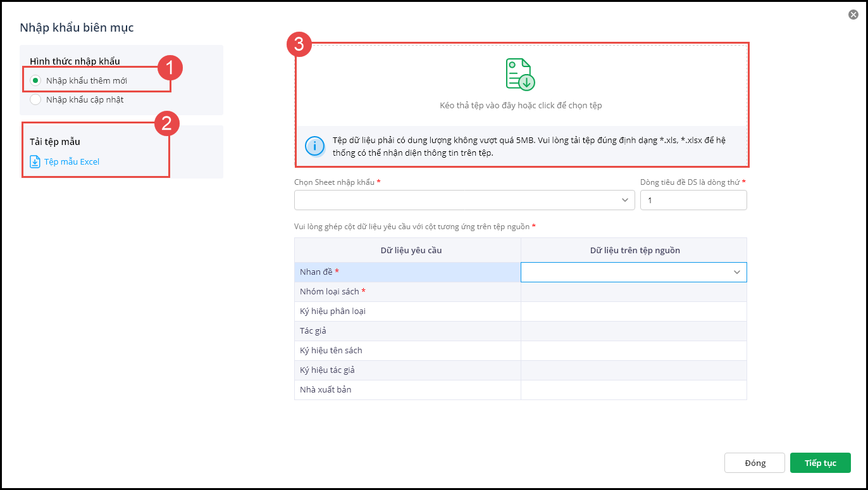Select the 'Tác giả' source data cell
Viewport: 868px width, 490px height.
click(x=633, y=331)
